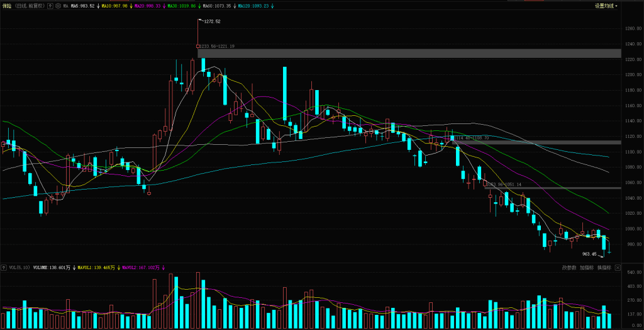This screenshot has height=330, width=644.
Task: Click 换指标 to switch indicator
Action: (604, 268)
